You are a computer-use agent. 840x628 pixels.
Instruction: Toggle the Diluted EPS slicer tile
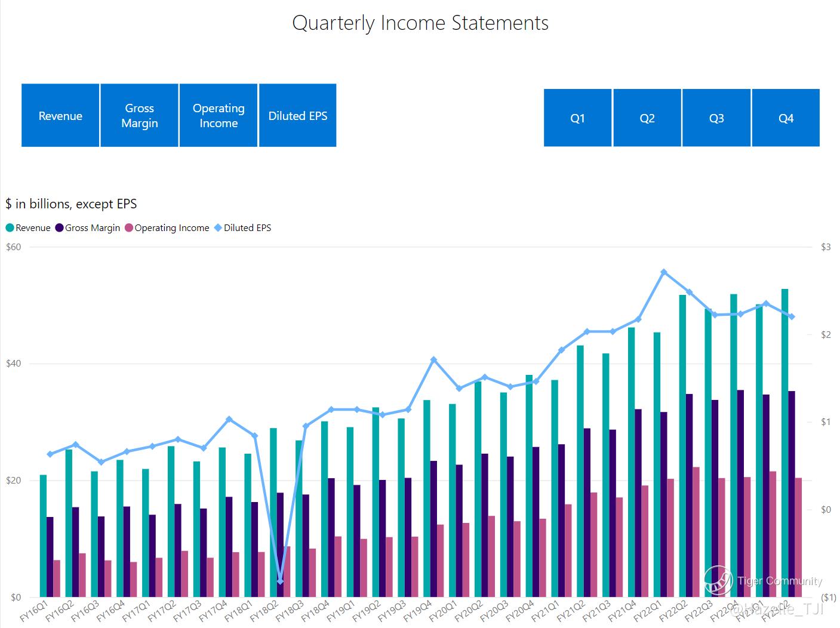[x=297, y=115]
